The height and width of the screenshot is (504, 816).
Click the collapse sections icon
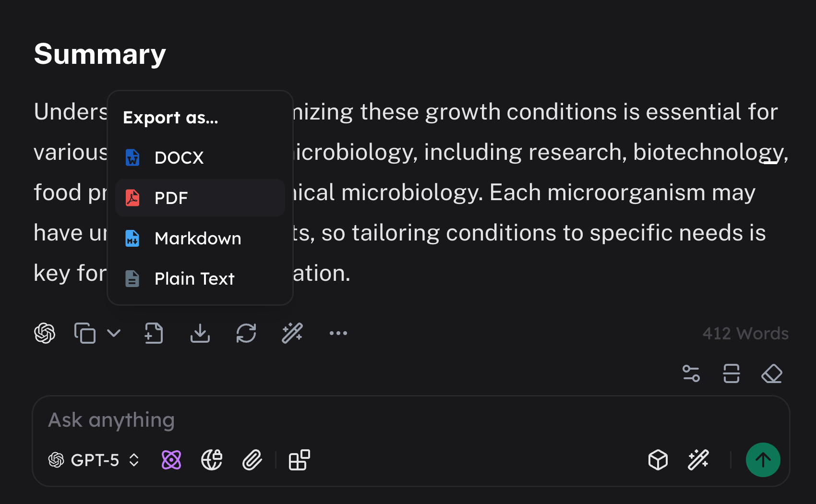click(x=732, y=373)
